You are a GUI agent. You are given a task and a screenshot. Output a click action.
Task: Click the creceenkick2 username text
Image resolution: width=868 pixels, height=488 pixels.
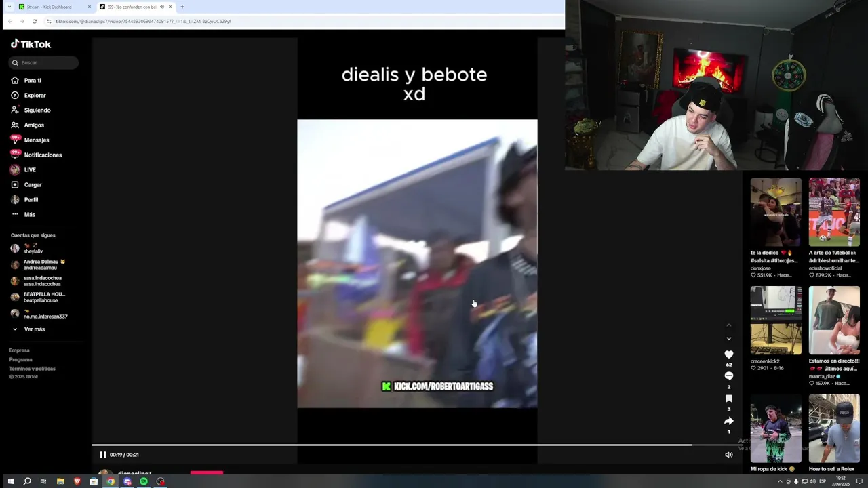tap(765, 361)
